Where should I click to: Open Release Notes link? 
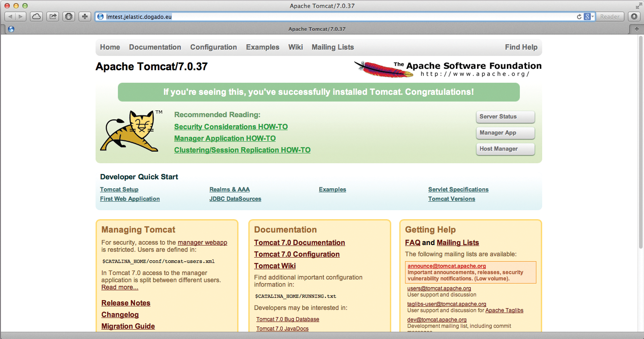pos(126,303)
